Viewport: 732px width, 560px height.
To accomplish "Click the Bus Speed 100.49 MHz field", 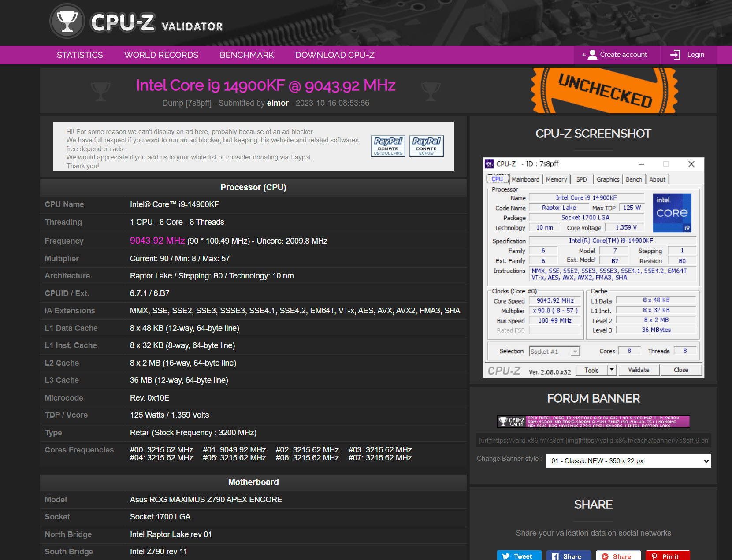I will pyautogui.click(x=555, y=321).
